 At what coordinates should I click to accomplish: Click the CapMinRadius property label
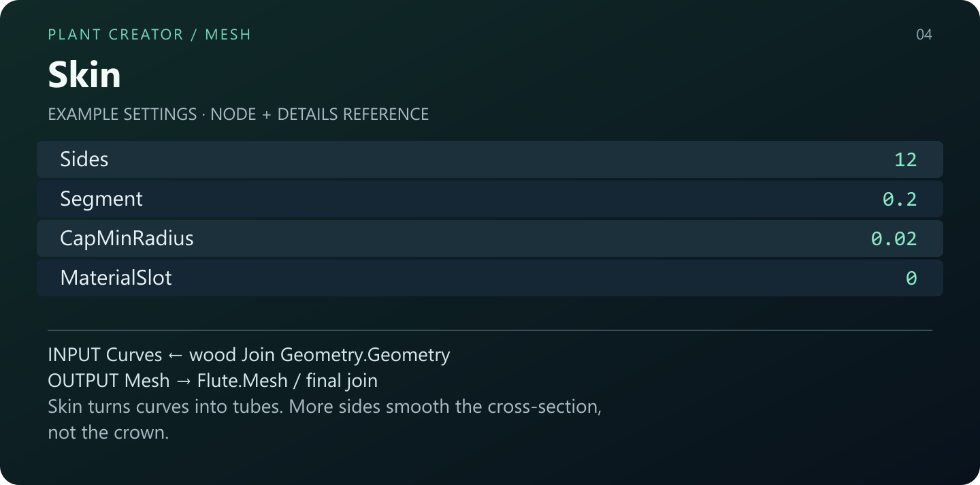pyautogui.click(x=127, y=238)
